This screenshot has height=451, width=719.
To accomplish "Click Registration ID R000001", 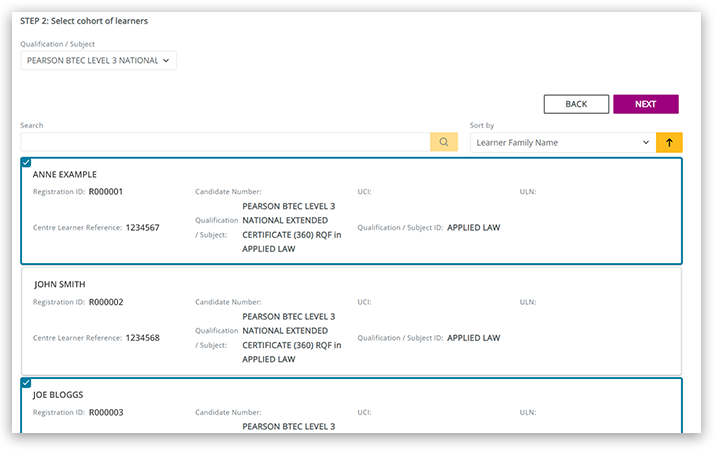I will [106, 191].
